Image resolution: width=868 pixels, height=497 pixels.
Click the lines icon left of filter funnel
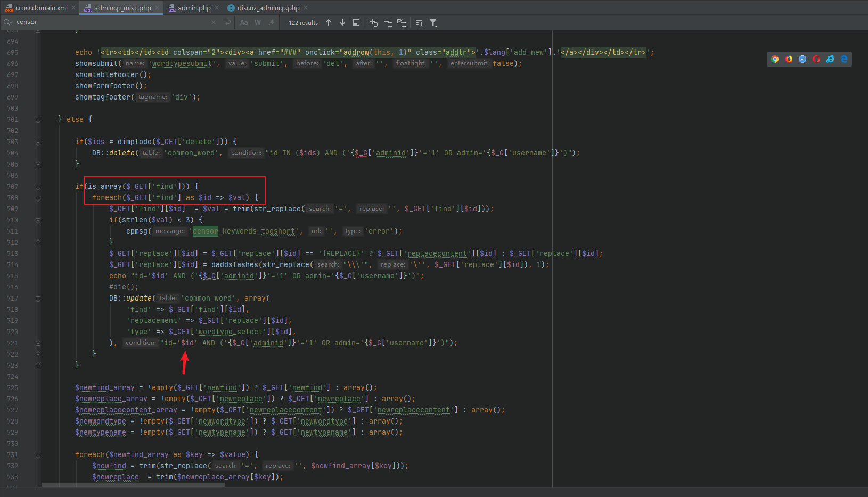pyautogui.click(x=419, y=22)
